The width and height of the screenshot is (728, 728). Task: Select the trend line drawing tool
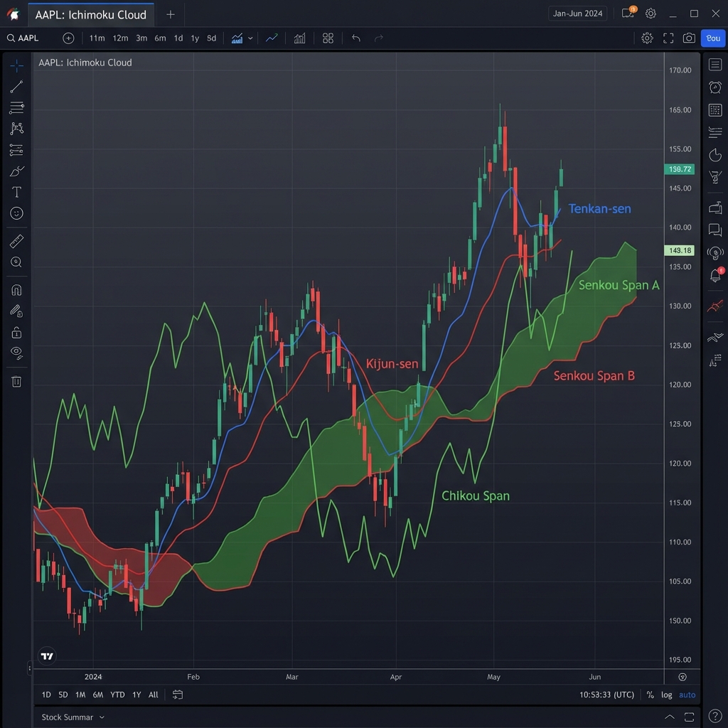coord(16,87)
